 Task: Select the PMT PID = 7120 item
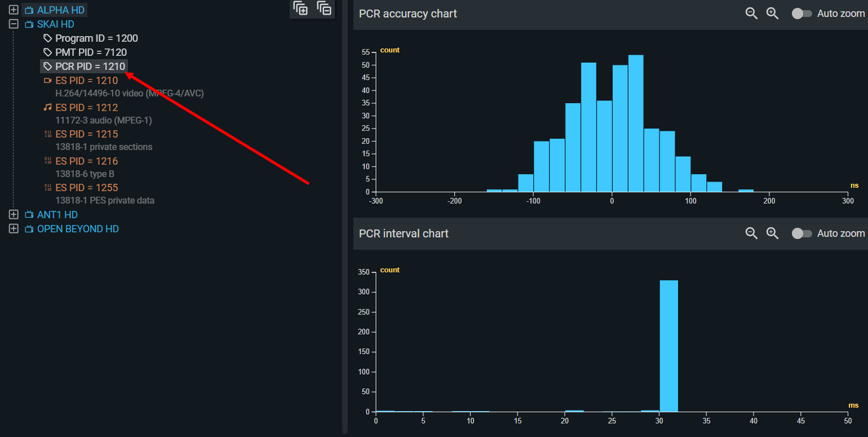(x=91, y=52)
